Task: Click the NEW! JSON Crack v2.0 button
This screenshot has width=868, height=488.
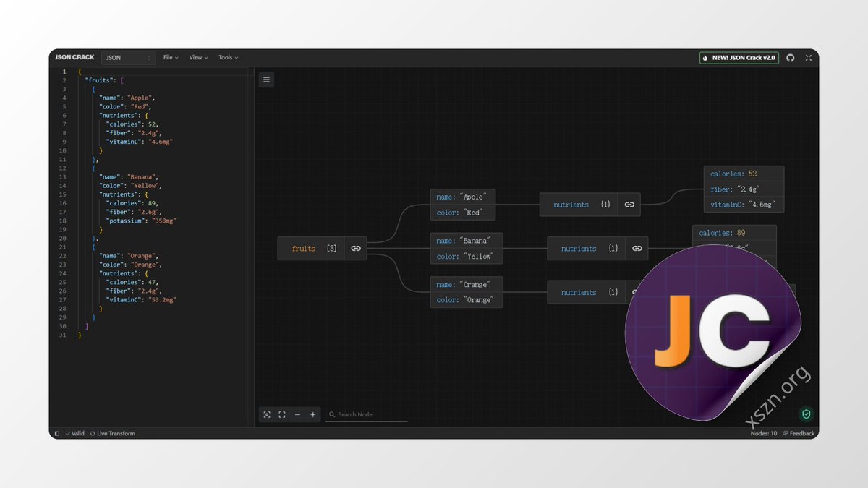Action: click(739, 58)
